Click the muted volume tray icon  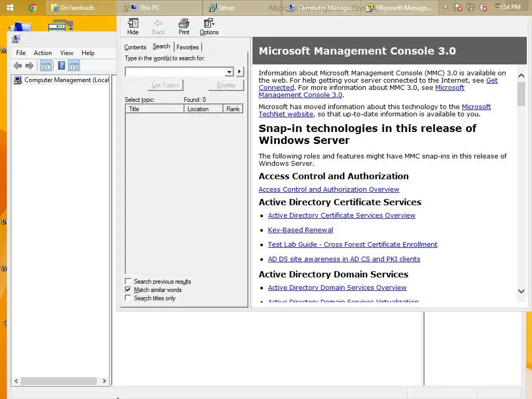(x=483, y=7)
